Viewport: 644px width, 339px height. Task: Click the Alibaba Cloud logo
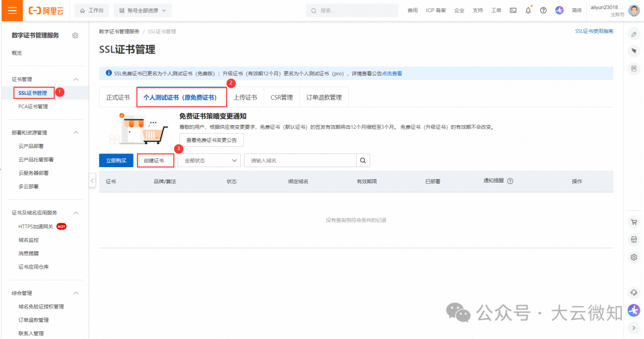click(x=46, y=11)
